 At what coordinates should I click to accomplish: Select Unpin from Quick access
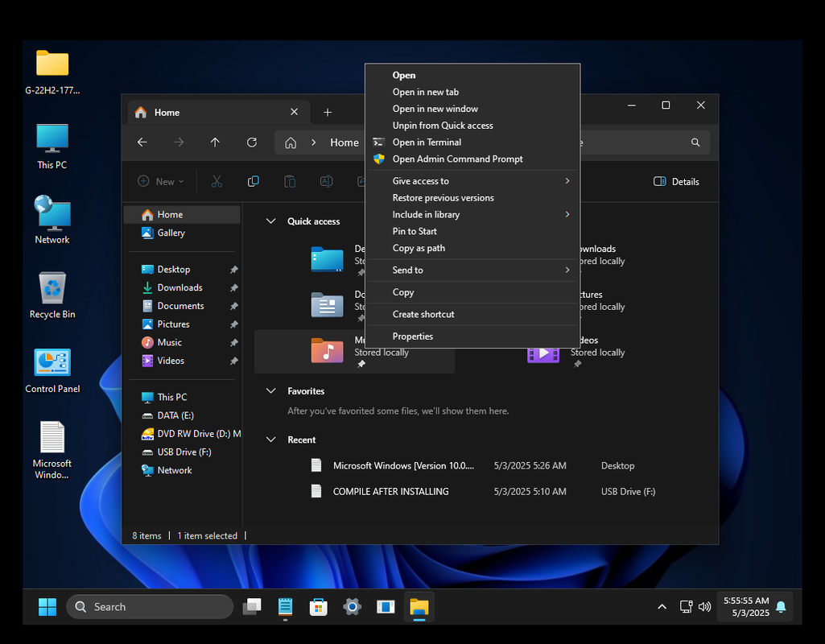pos(472,126)
